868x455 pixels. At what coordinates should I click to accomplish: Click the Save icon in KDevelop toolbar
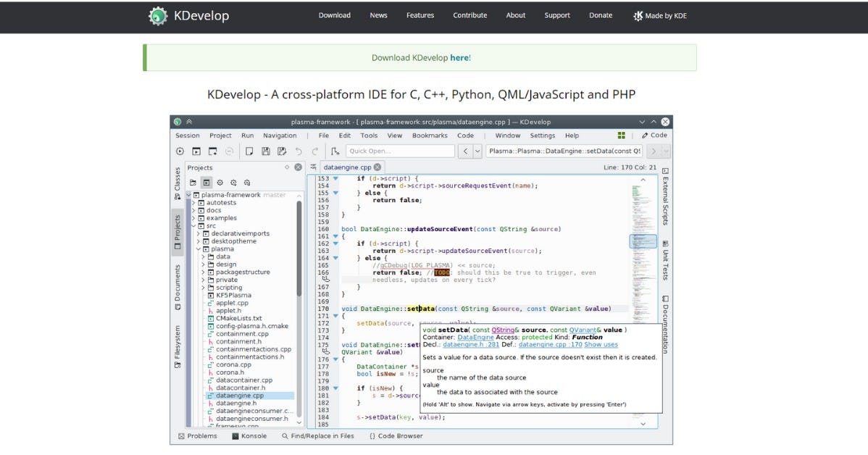(x=265, y=151)
